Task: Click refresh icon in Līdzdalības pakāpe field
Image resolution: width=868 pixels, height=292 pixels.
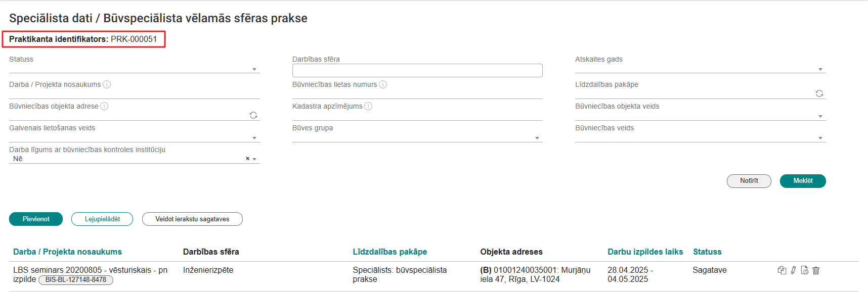Action: [819, 93]
